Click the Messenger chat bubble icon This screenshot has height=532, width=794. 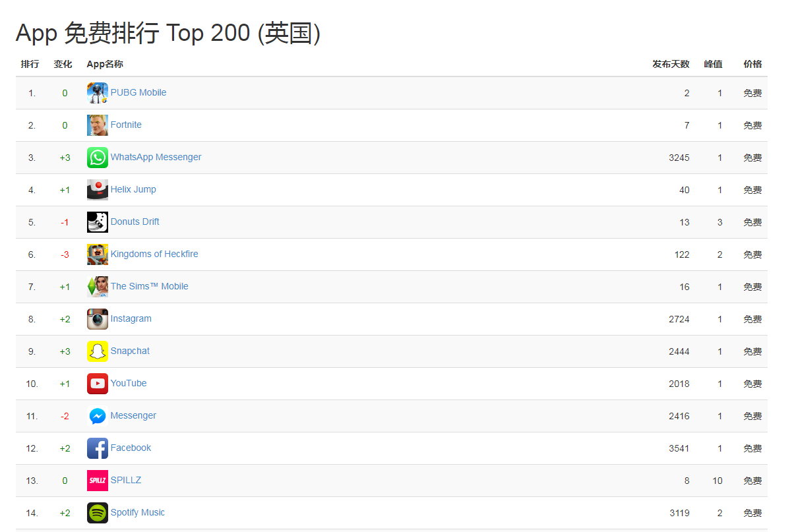[98, 416]
